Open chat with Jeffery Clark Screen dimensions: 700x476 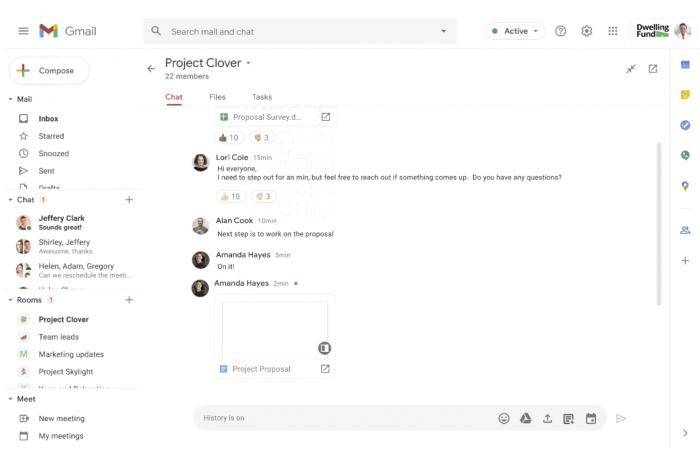74,222
